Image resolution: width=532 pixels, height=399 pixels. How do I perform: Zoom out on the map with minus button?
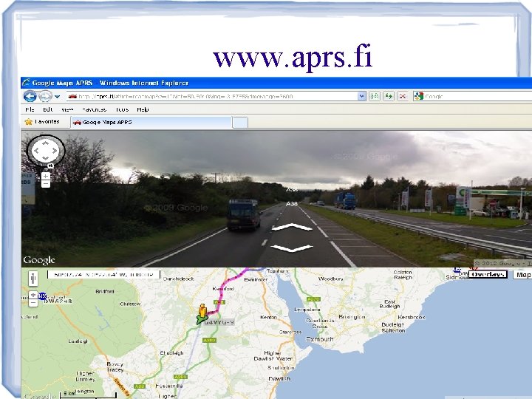pyautogui.click(x=33, y=303)
